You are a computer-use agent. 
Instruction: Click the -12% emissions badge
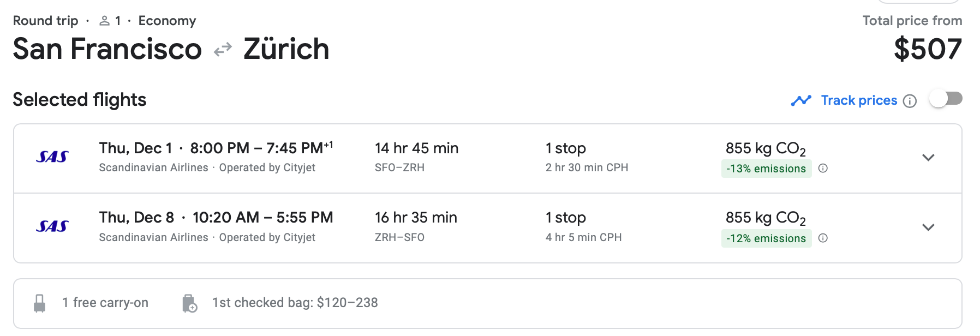point(766,238)
